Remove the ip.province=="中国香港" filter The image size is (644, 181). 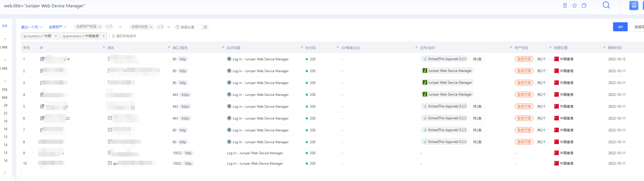coord(103,36)
